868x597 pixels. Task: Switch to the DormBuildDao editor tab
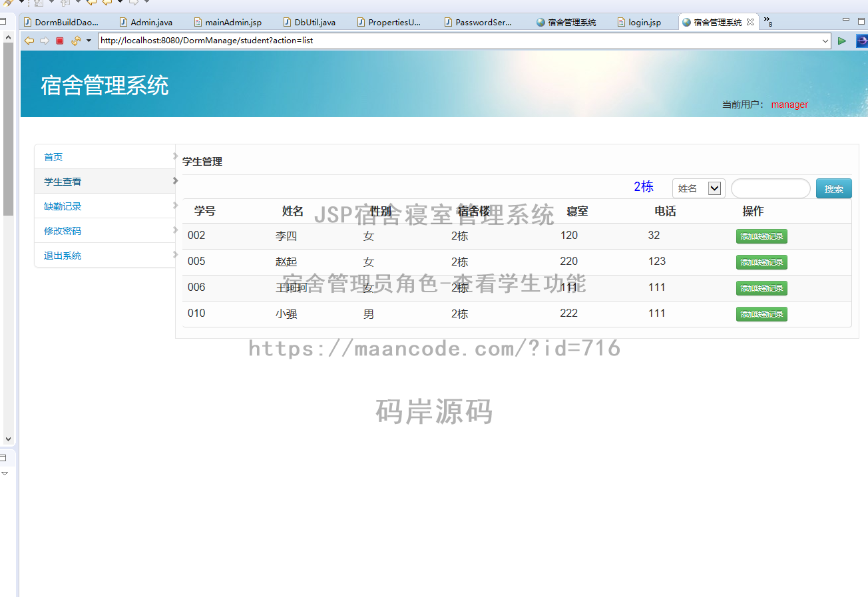(x=61, y=22)
